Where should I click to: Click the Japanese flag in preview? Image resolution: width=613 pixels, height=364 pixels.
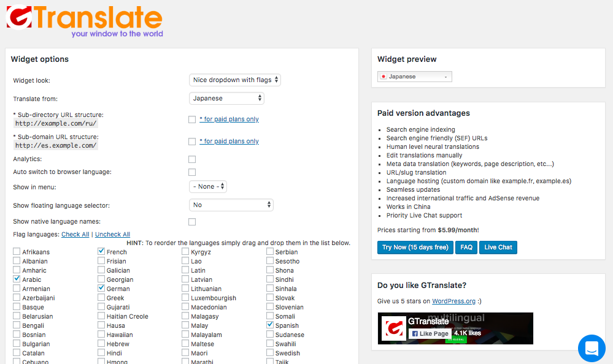coord(384,77)
